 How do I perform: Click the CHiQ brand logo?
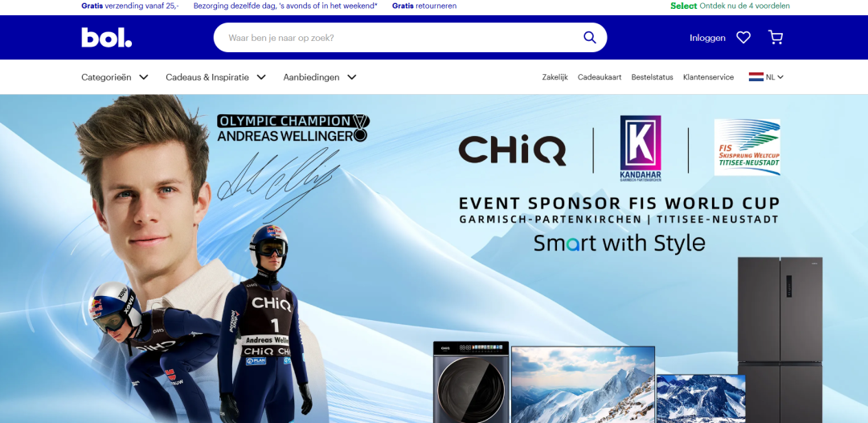click(512, 150)
